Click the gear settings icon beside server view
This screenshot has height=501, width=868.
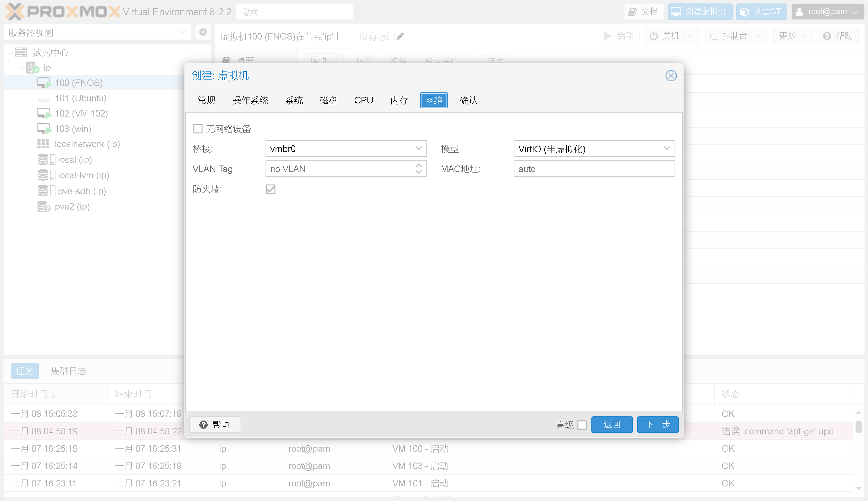(203, 32)
